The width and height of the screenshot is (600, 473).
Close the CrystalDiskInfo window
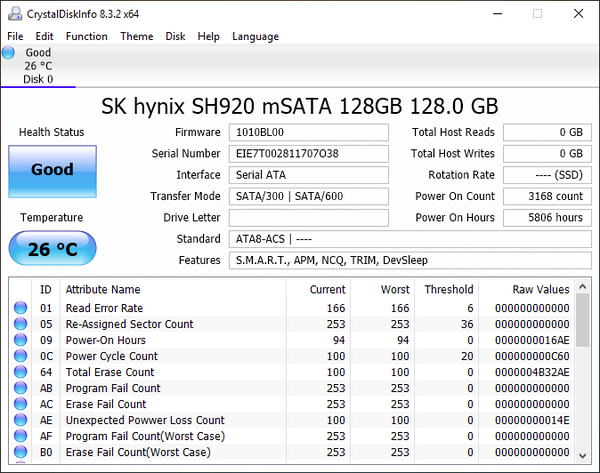tap(579, 14)
